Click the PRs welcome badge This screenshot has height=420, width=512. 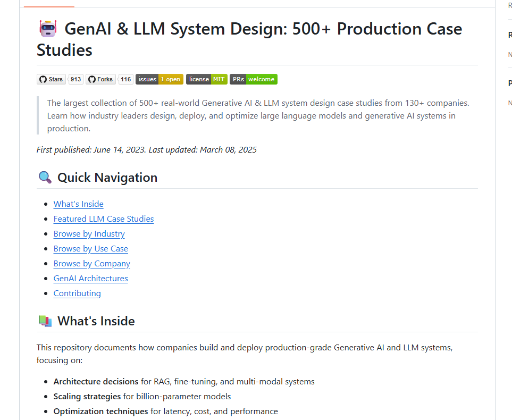coord(254,79)
